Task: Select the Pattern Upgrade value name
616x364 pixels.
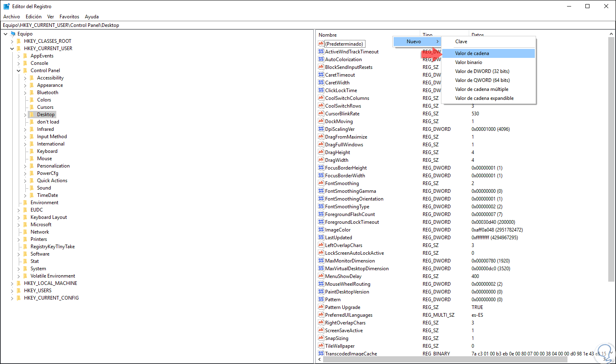Action: 343,307
